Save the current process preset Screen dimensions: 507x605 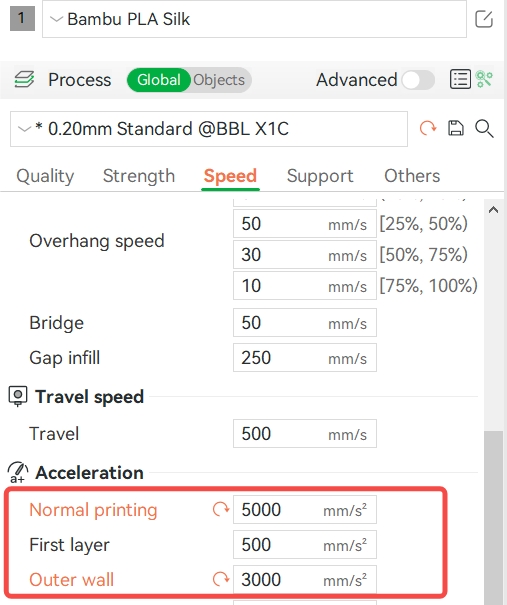456,128
